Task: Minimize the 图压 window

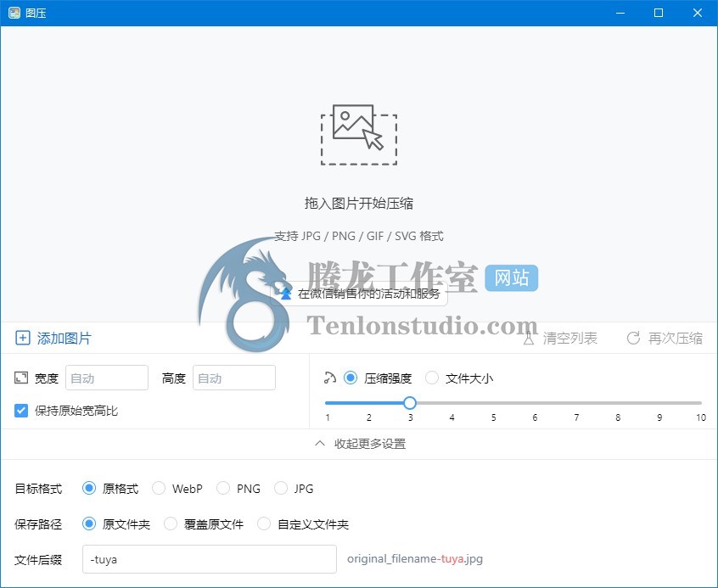Action: tap(620, 13)
